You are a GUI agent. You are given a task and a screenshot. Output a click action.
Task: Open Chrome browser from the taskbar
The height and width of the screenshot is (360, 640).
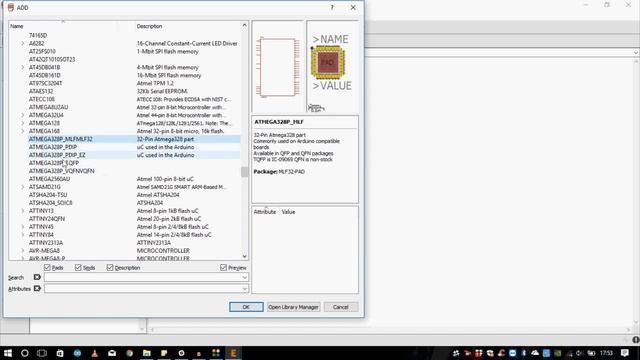(129, 353)
